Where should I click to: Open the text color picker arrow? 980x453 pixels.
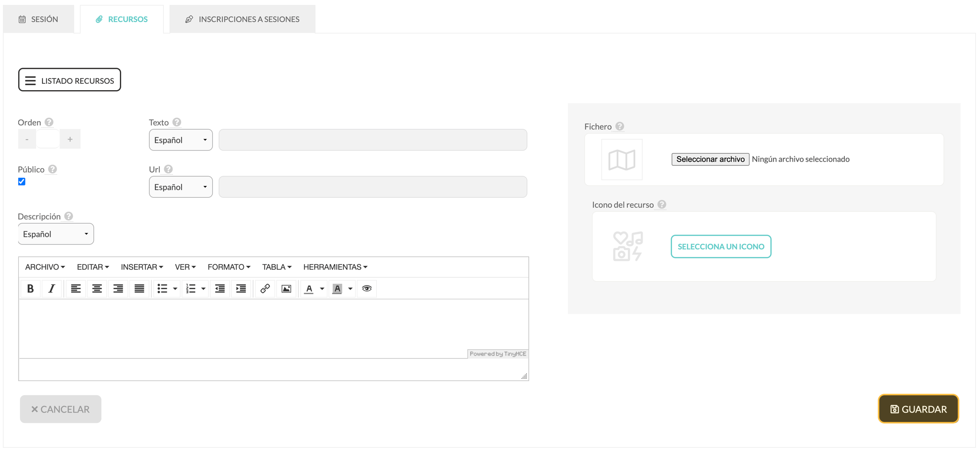coord(322,289)
